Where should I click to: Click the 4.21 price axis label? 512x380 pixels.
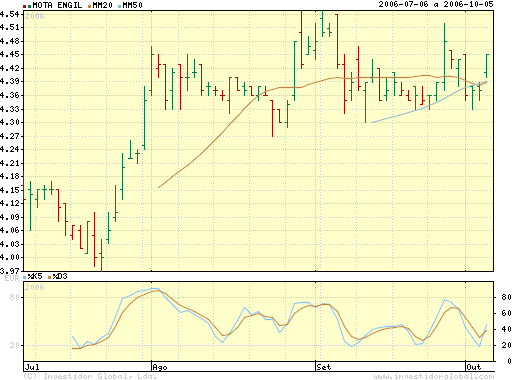[9, 163]
